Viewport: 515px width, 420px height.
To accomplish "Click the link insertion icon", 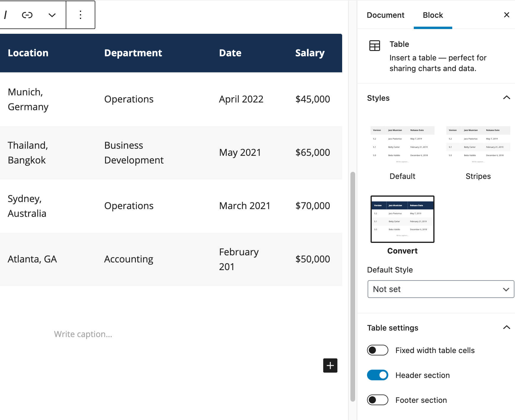I will pyautogui.click(x=27, y=15).
